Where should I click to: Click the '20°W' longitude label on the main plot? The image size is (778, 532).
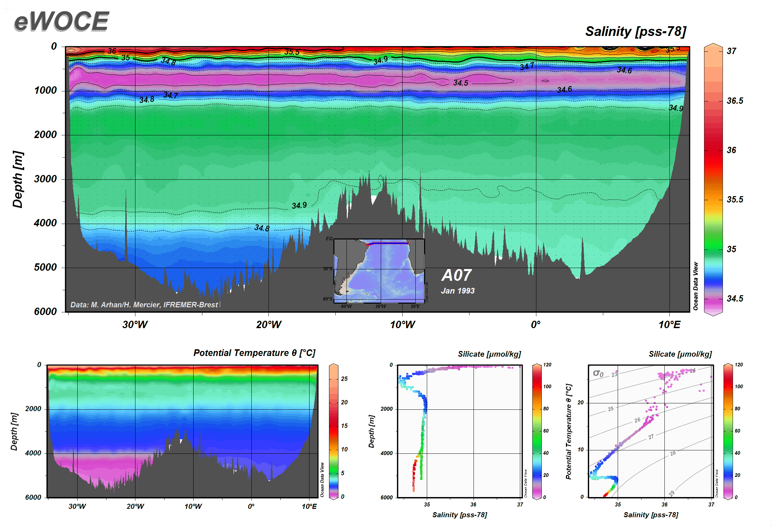pyautogui.click(x=269, y=324)
